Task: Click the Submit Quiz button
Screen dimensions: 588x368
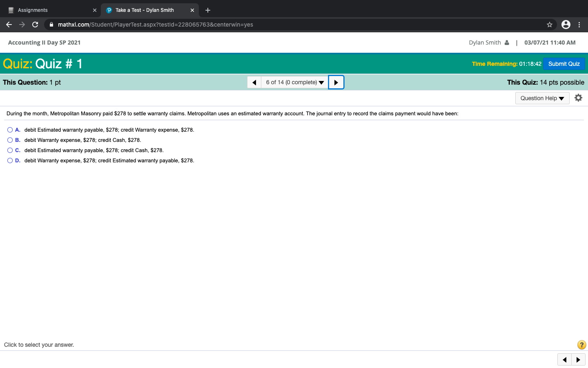Action: pos(564,64)
